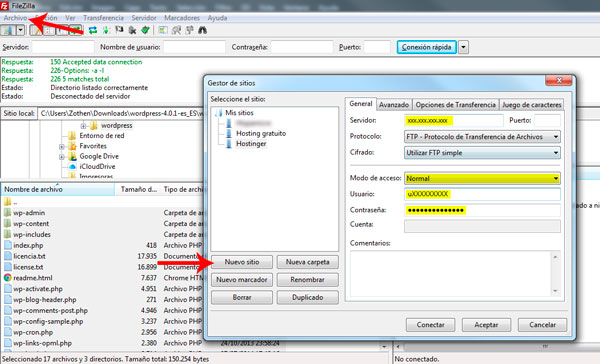Click Entorno de red folder icon
Viewport: 600px width, 364px height.
point(72,135)
